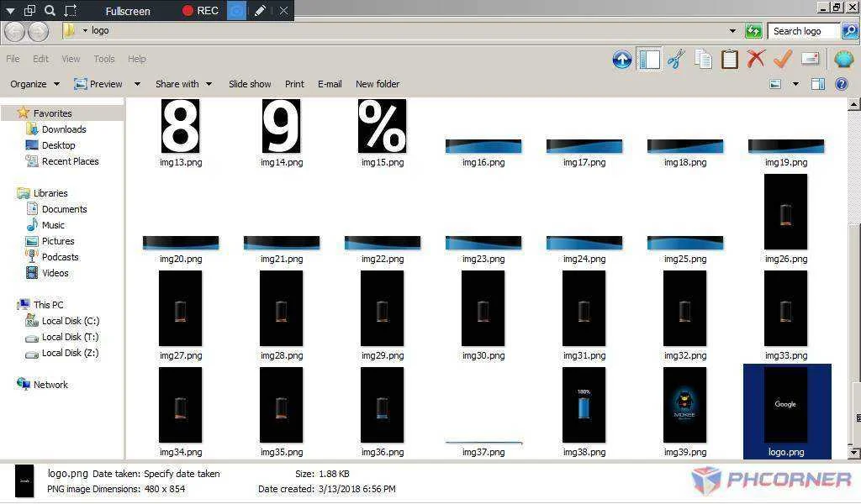
Task: Click the Search logo input field
Action: (x=803, y=31)
